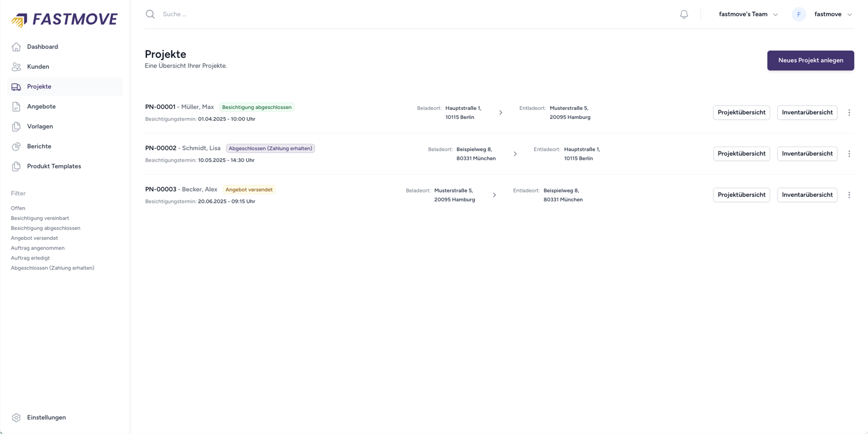Viewport: 868px width, 434px height.
Task: Click the Berichte pie chart icon
Action: tap(16, 146)
